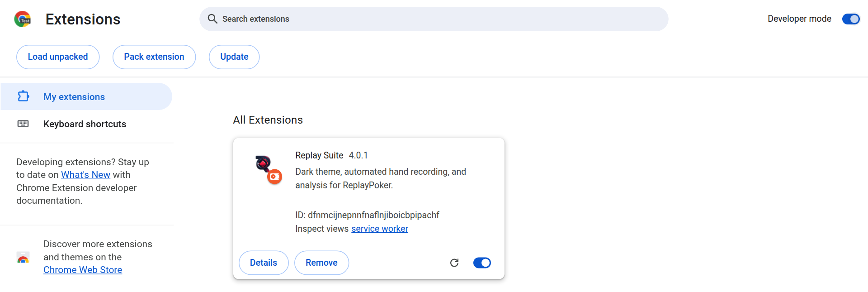Image resolution: width=868 pixels, height=292 pixels.
Task: Open the What's New link
Action: coord(85,175)
